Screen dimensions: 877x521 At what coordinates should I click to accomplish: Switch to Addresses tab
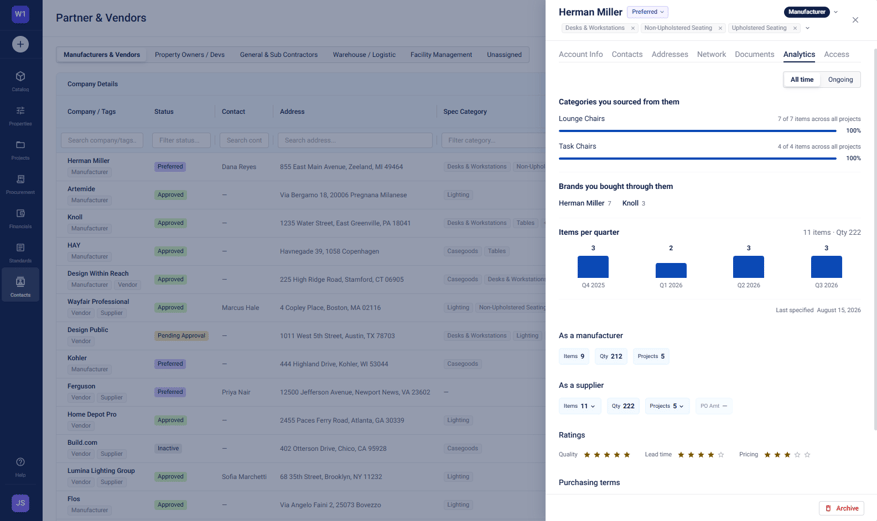pos(669,54)
